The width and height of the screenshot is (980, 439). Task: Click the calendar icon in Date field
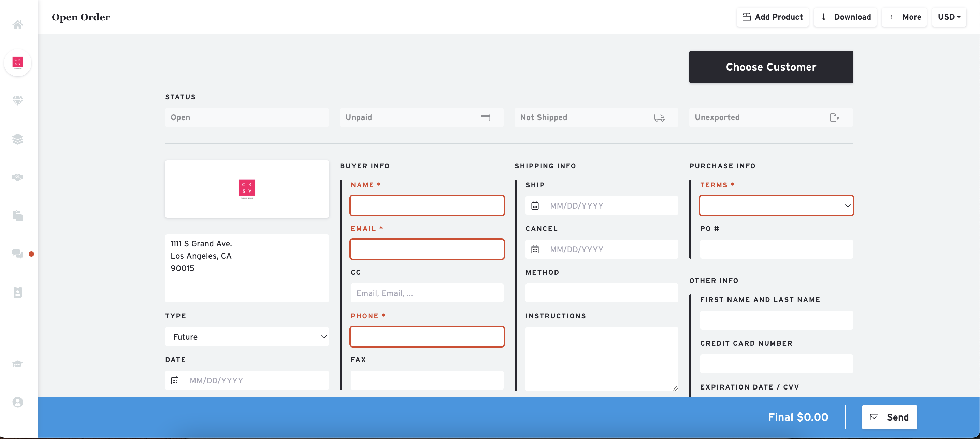point(175,380)
